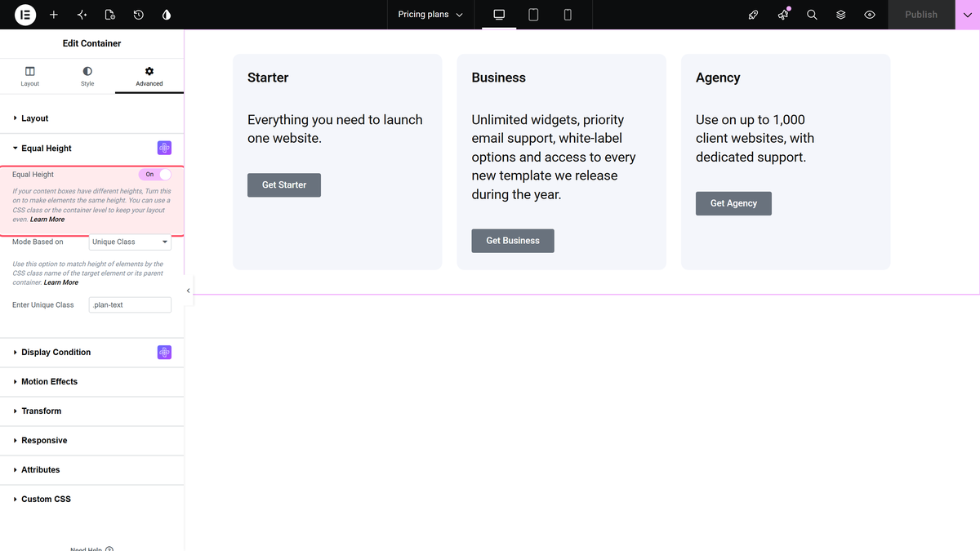980x551 pixels.
Task: Open the droplet global styles icon
Action: tap(167, 15)
